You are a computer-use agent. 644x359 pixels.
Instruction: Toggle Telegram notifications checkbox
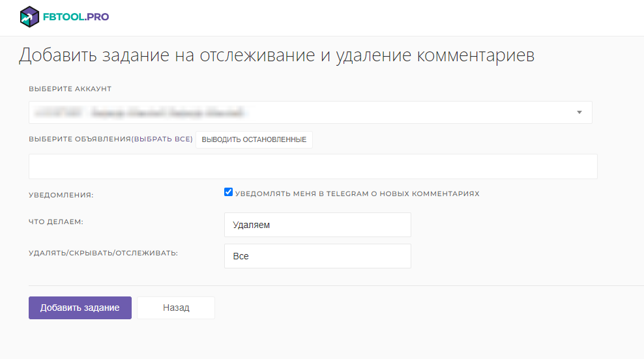[228, 192]
